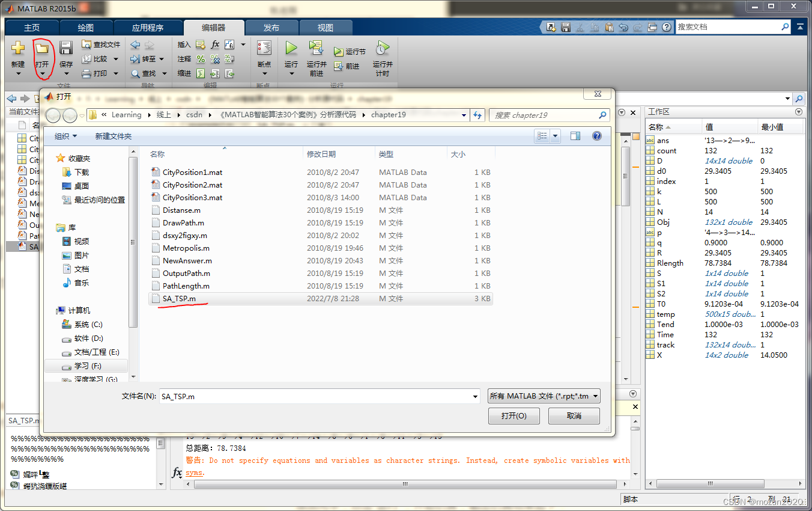Click the undo arrow in quick access toolbar
The image size is (812, 511).
click(x=623, y=27)
